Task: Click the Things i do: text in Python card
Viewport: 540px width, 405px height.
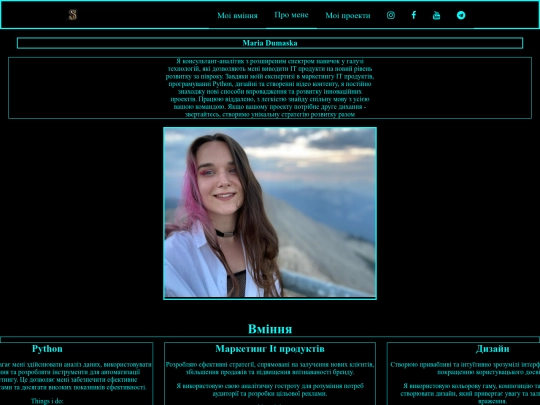Action: (x=47, y=401)
